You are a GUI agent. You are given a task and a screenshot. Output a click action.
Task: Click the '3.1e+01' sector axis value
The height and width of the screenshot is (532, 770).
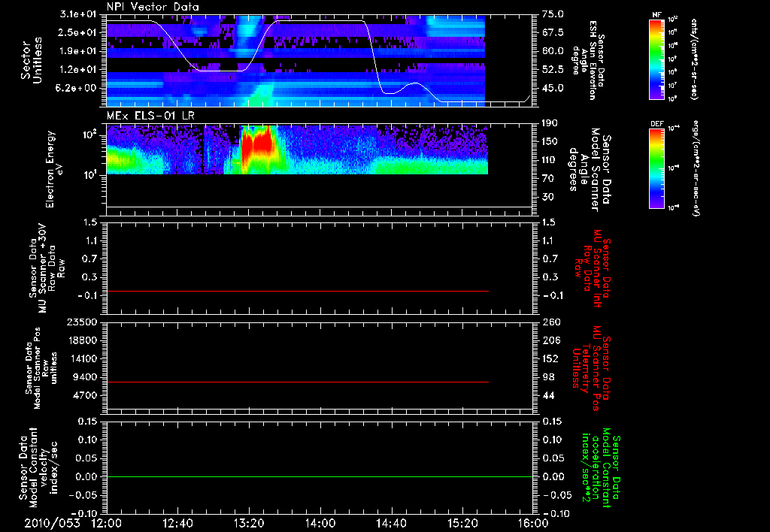point(79,14)
